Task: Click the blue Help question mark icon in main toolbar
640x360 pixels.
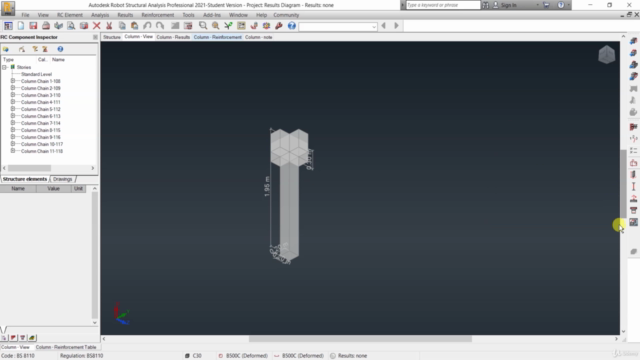Action: click(291, 26)
